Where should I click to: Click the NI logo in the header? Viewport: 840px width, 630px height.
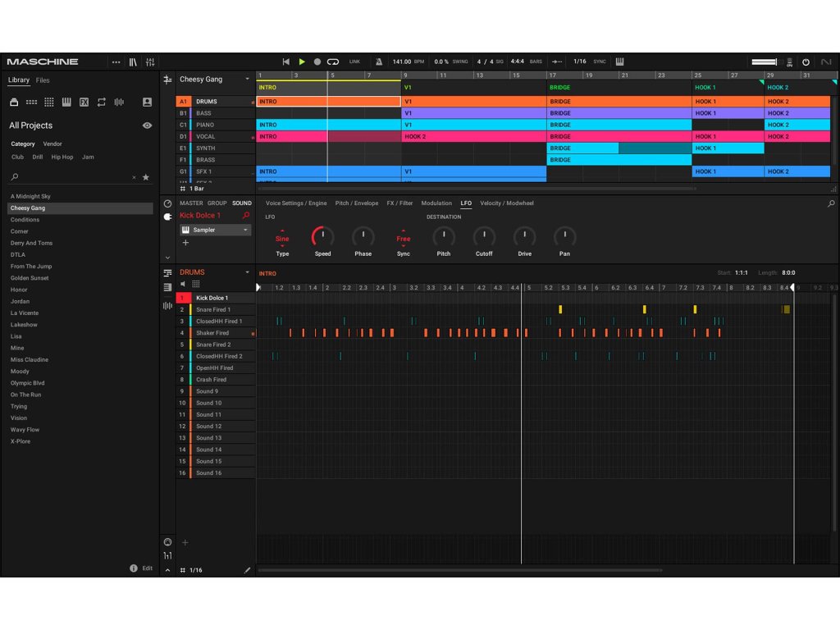click(826, 62)
